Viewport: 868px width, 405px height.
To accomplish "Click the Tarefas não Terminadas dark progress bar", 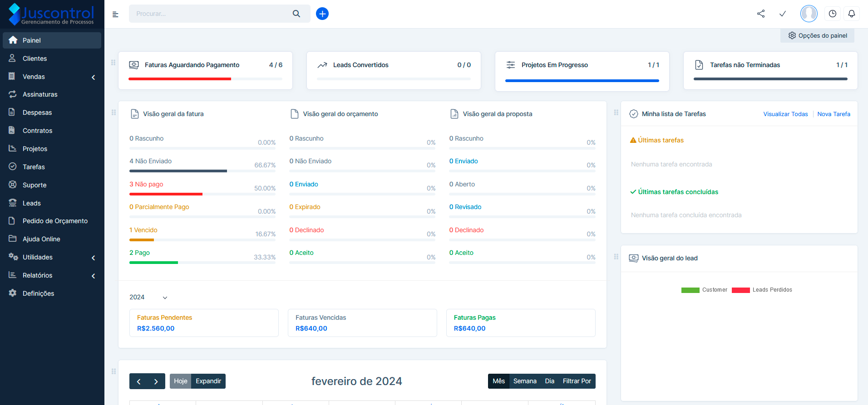I will click(770, 79).
